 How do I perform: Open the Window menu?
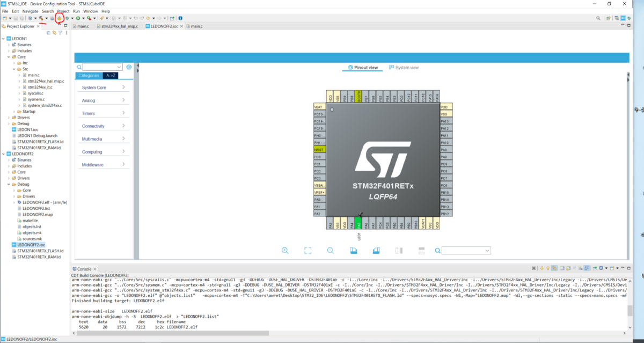click(x=91, y=11)
